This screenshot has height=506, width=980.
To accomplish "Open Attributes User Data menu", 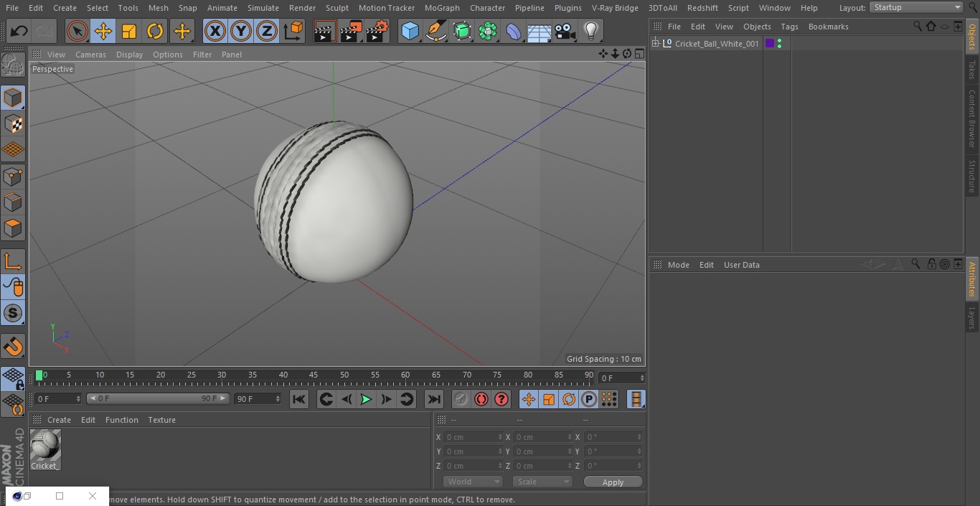I will click(x=741, y=265).
